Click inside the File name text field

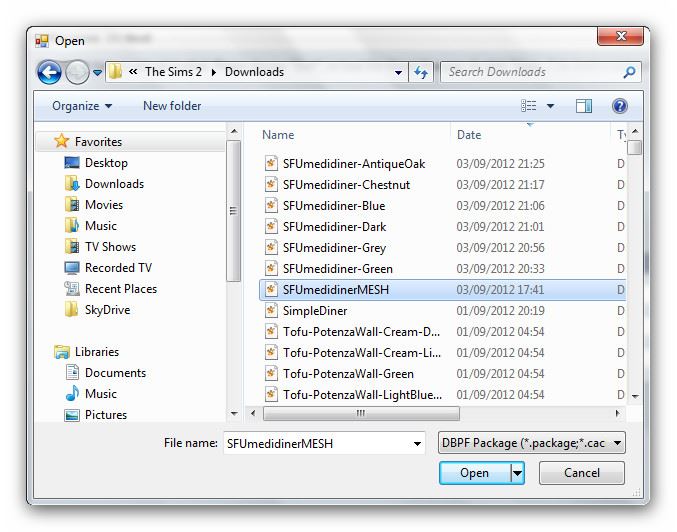tap(317, 443)
